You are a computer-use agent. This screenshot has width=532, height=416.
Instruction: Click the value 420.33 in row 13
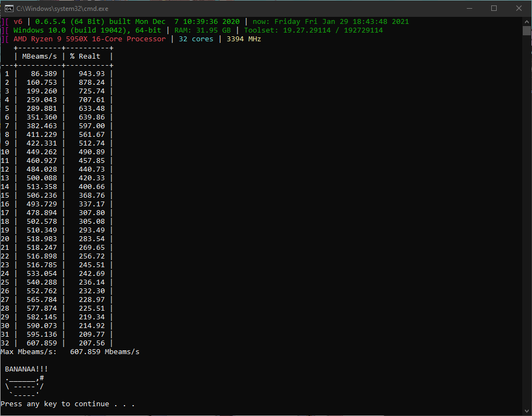coord(92,178)
